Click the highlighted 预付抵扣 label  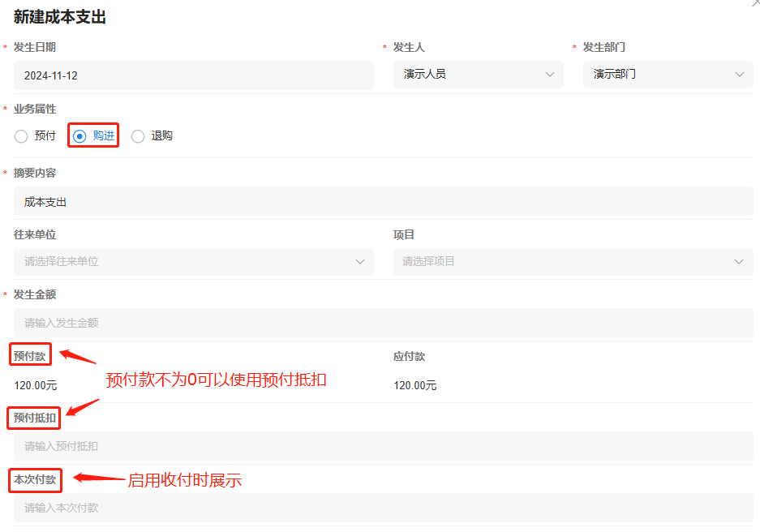point(35,418)
